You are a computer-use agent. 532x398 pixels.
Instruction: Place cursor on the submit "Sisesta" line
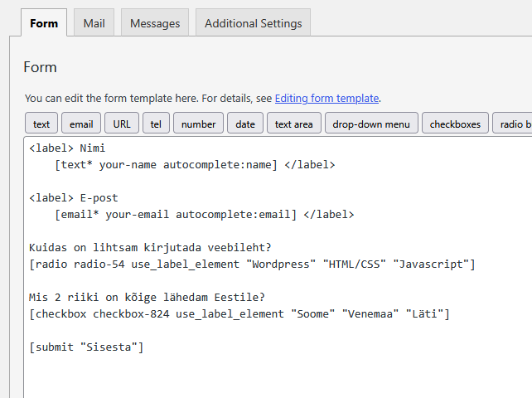[86, 347]
